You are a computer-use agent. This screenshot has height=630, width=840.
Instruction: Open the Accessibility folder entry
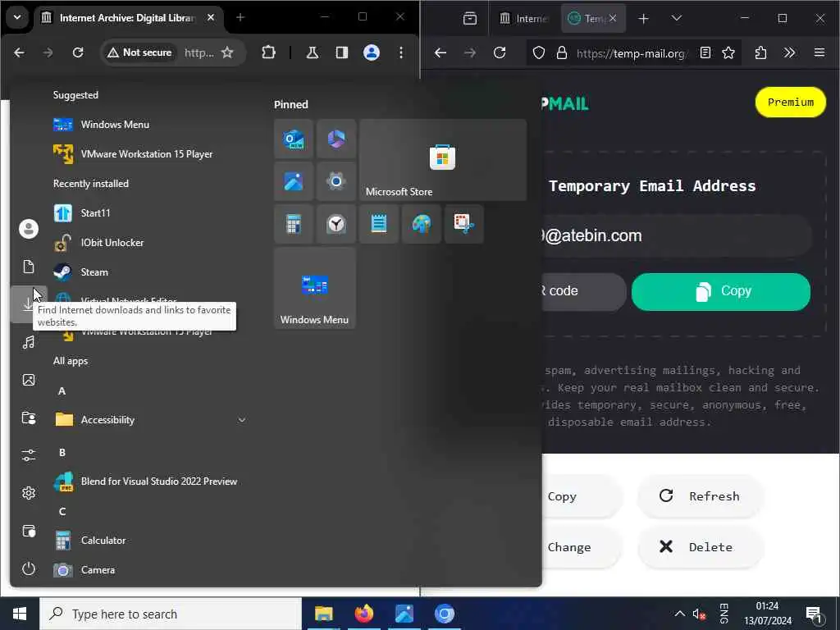[149, 419]
